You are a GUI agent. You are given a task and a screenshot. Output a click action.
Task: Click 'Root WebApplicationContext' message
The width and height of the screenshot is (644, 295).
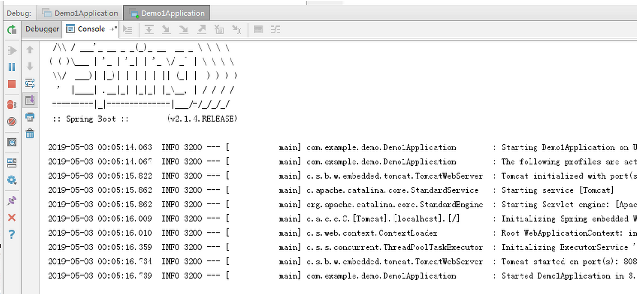point(560,233)
